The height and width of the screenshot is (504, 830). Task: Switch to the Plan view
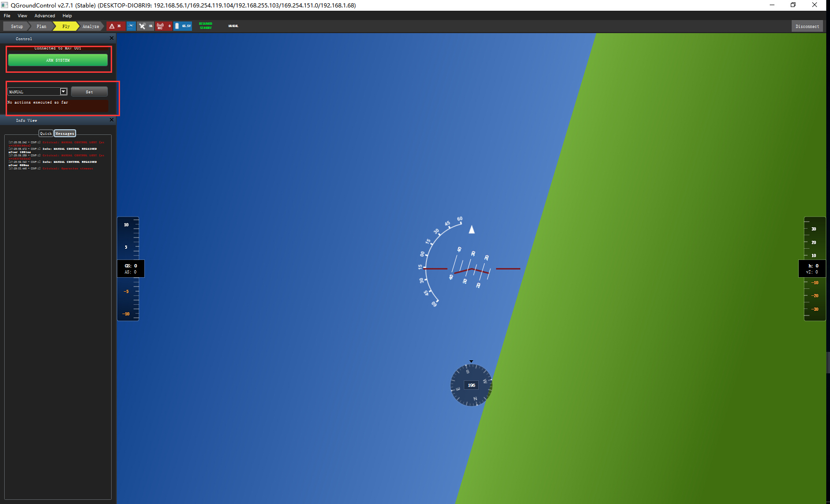click(x=42, y=26)
